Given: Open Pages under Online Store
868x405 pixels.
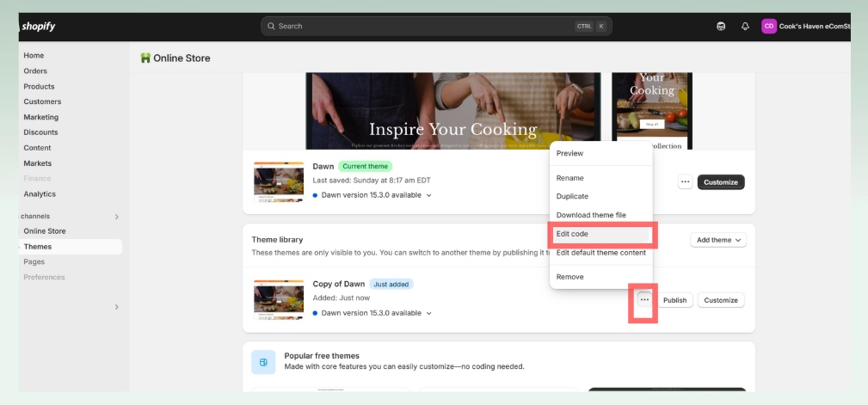Looking at the screenshot, I should pyautogui.click(x=34, y=261).
